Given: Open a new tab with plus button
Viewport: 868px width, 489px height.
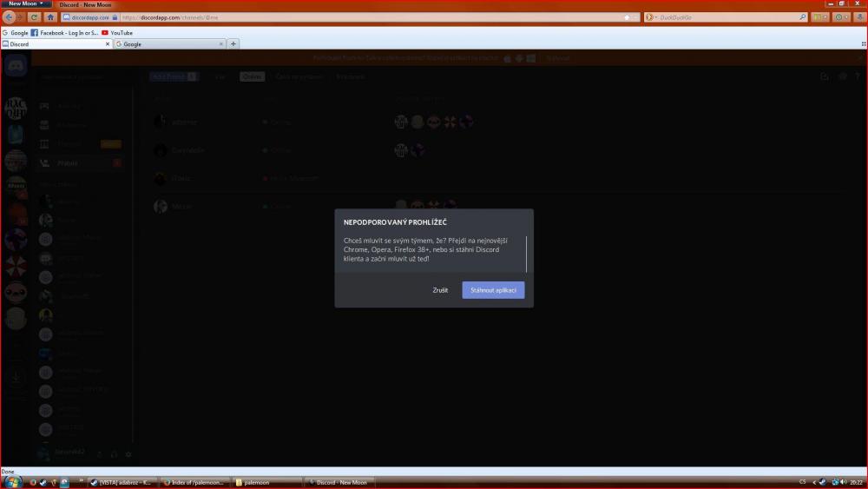Looking at the screenshot, I should [x=233, y=43].
